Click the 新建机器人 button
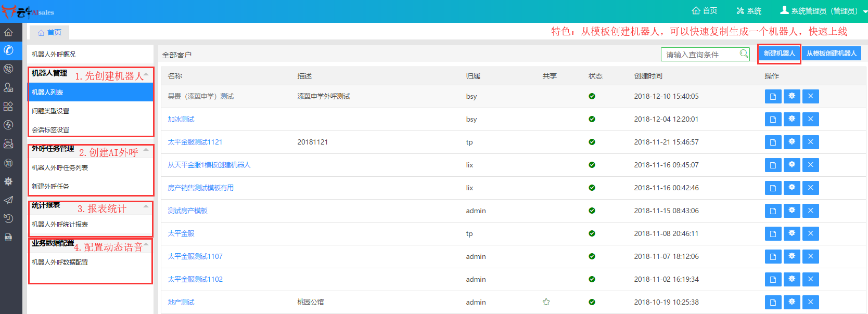Image resolution: width=868 pixels, height=314 pixels. click(779, 54)
